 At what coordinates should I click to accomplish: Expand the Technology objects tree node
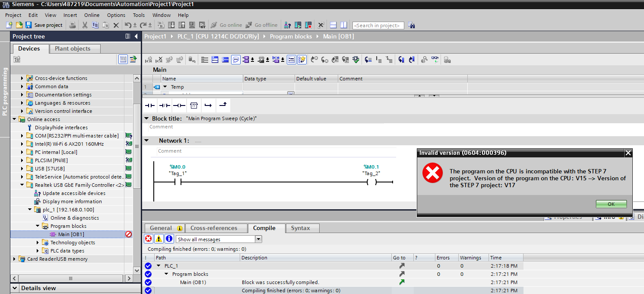click(x=38, y=243)
